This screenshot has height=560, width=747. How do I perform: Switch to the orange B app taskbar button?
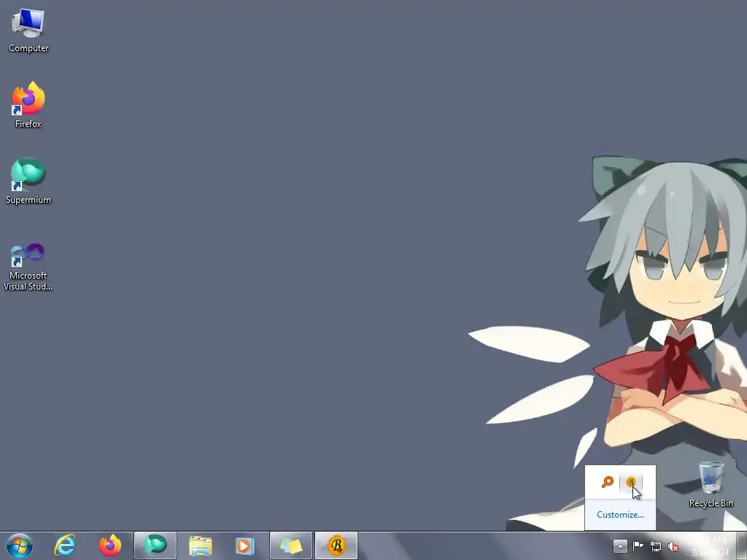pos(336,545)
